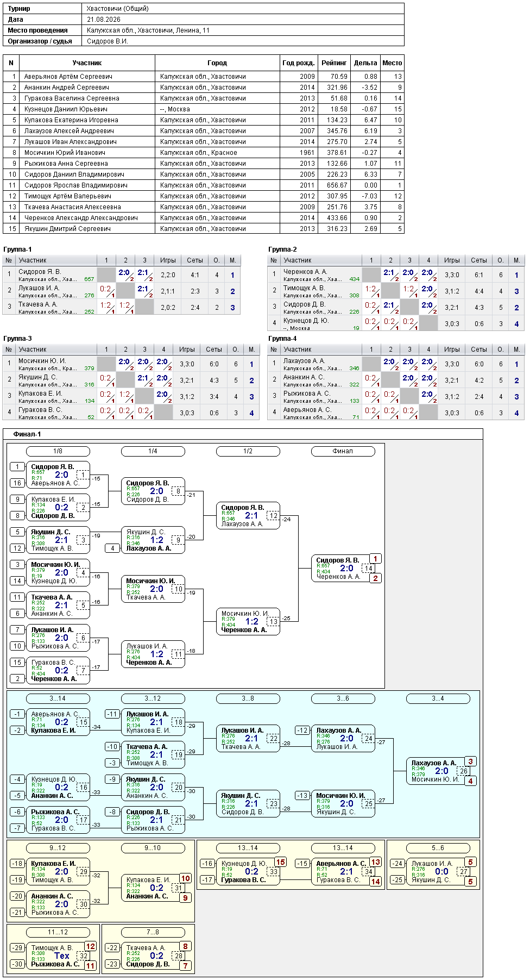Click the "Тех" score in the 11...12 match
Viewport: 530px width, 980px height.
click(x=62, y=956)
